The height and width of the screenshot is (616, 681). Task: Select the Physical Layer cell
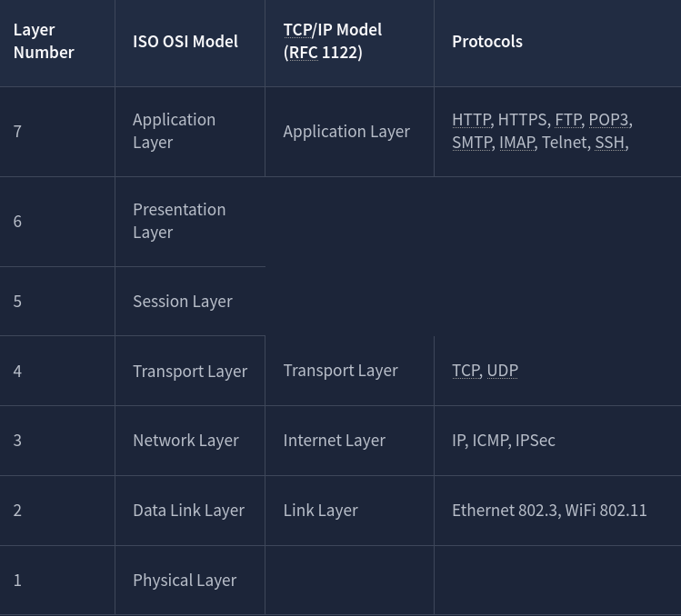tap(185, 581)
